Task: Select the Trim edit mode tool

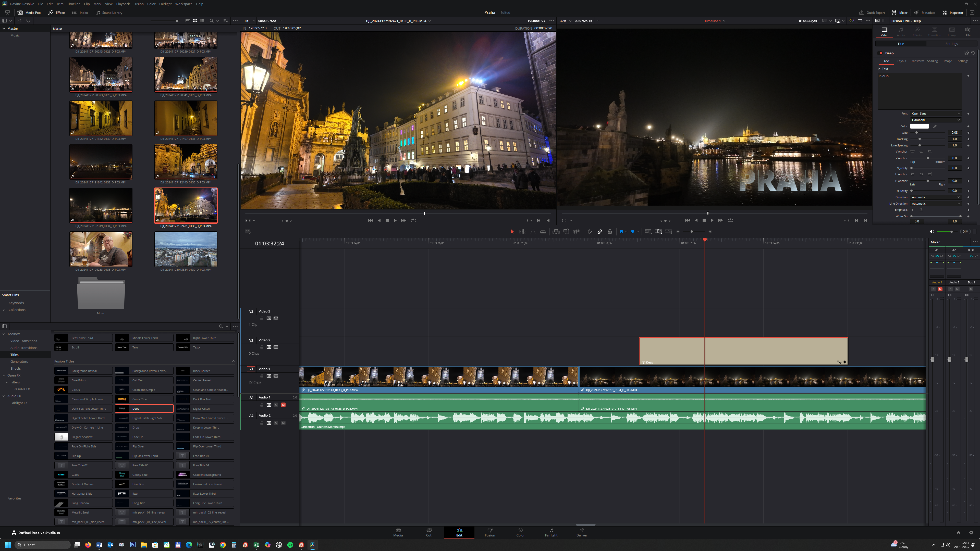Action: (523, 232)
